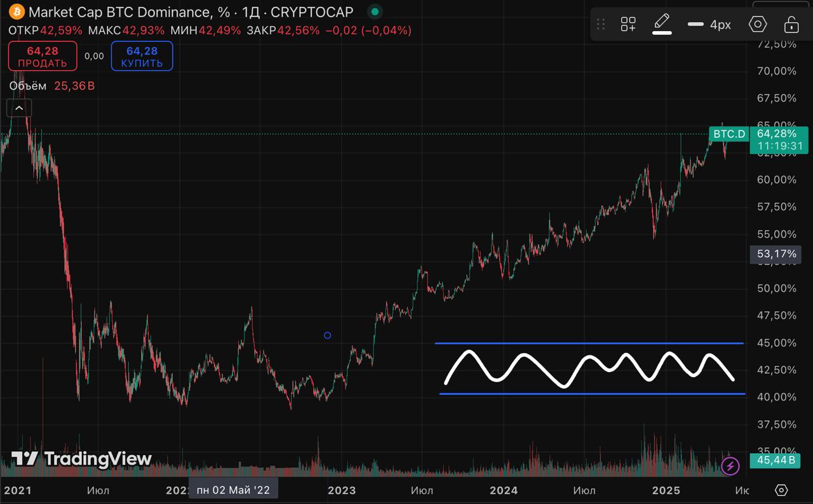Viewport: 813px width, 504px height.
Task: Open chart settings hexagon at bottom right
Action: pos(781,490)
